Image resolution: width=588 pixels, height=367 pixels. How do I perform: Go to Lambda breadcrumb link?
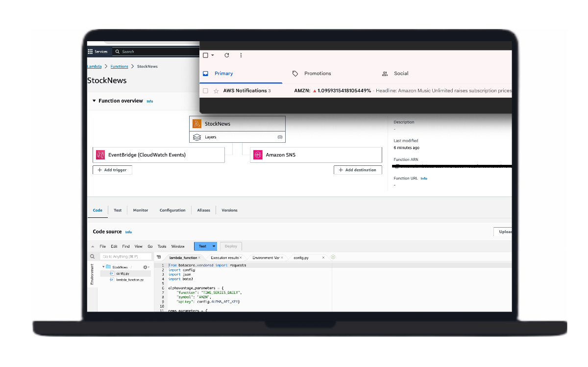[x=94, y=66]
